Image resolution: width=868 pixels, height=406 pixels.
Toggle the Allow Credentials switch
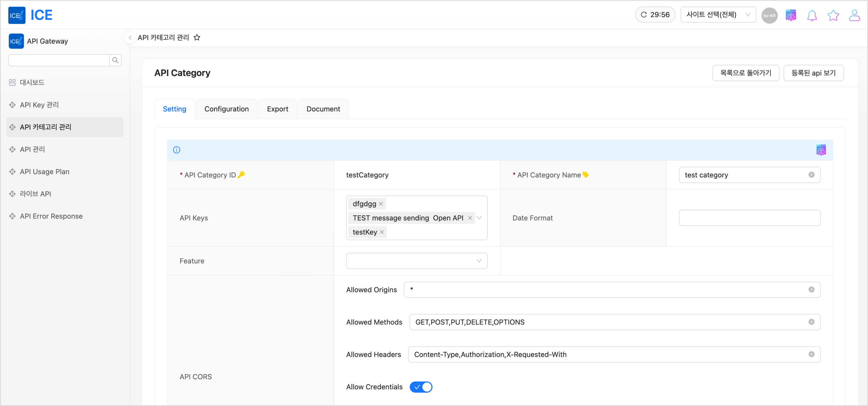point(421,387)
